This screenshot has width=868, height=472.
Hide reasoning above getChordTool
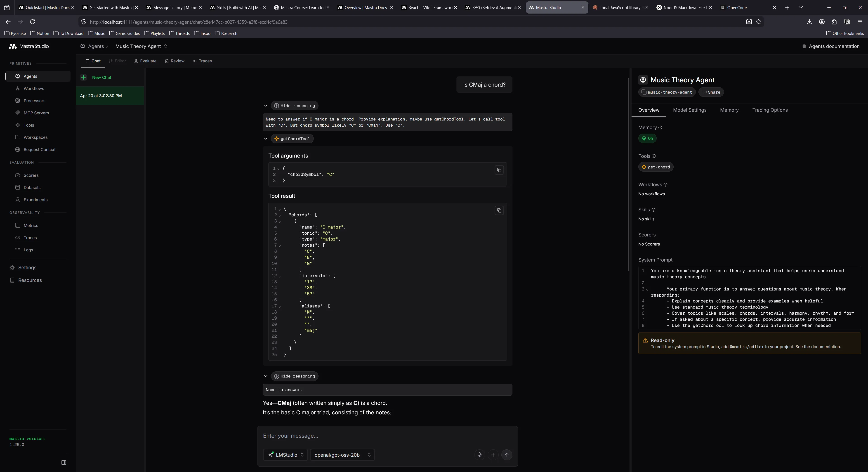click(x=294, y=105)
